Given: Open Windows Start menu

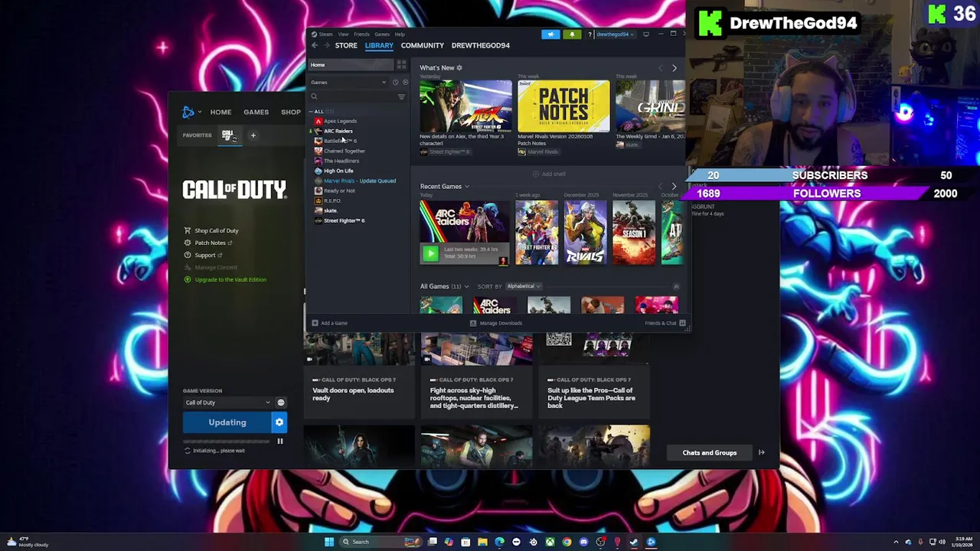Looking at the screenshot, I should [329, 542].
